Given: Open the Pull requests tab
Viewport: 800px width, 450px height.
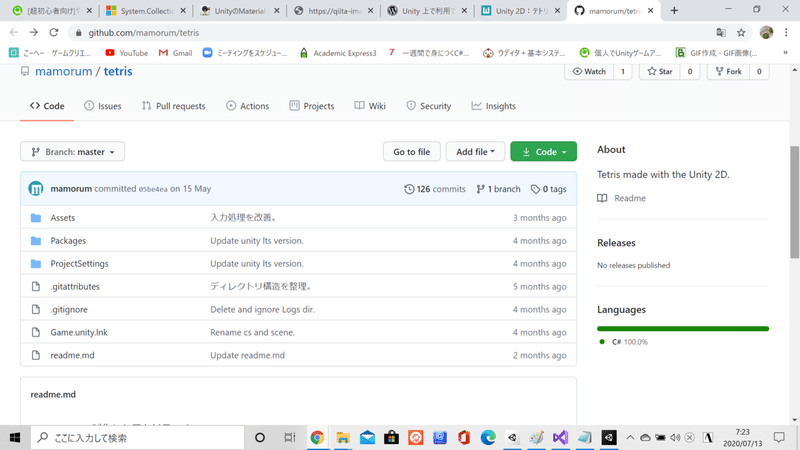Looking at the screenshot, I should (x=173, y=106).
